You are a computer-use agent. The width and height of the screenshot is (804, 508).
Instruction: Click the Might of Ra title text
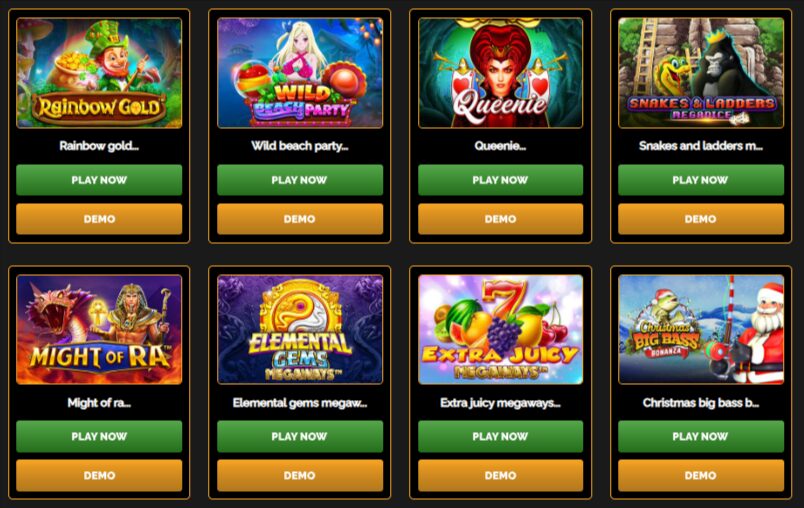point(99,403)
